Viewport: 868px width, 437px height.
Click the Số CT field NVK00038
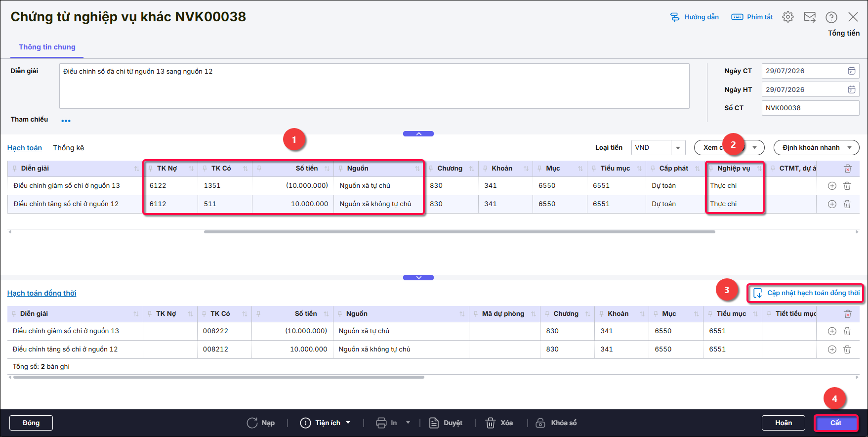point(811,108)
